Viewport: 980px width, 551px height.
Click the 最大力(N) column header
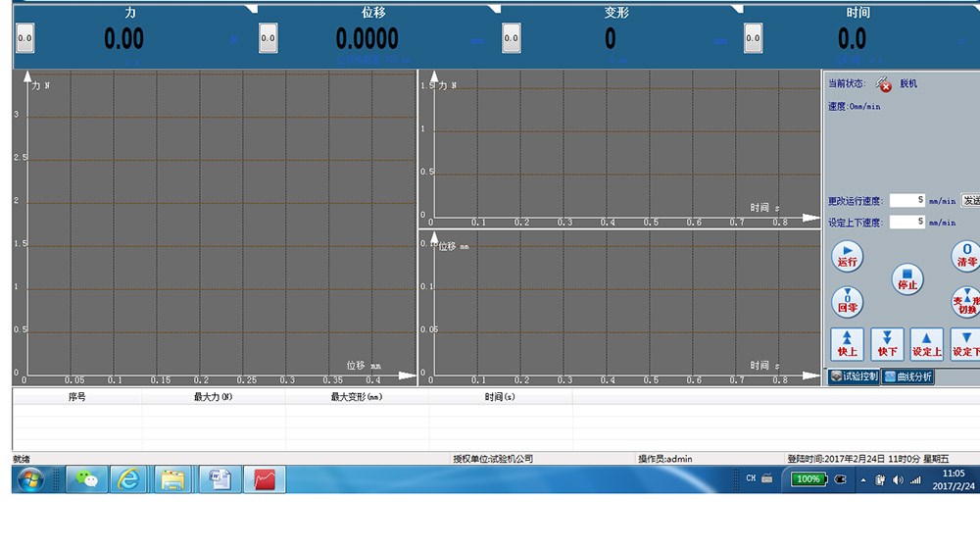pos(213,396)
